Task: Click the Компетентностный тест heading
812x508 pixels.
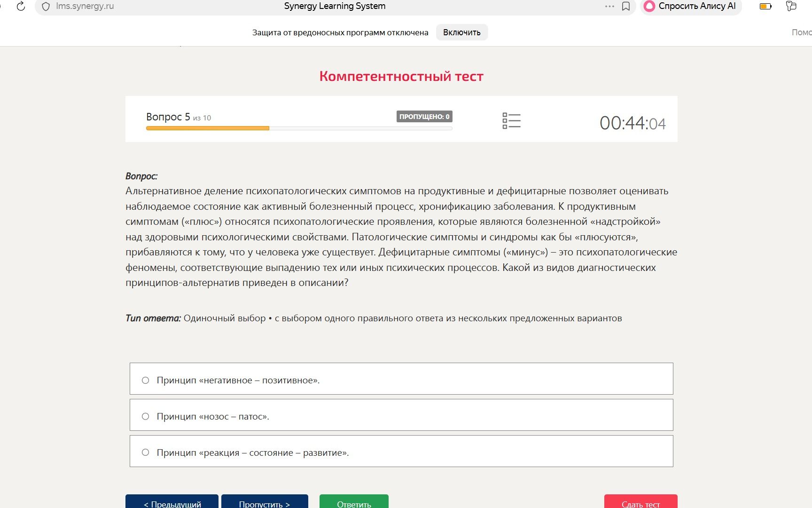Action: click(401, 76)
